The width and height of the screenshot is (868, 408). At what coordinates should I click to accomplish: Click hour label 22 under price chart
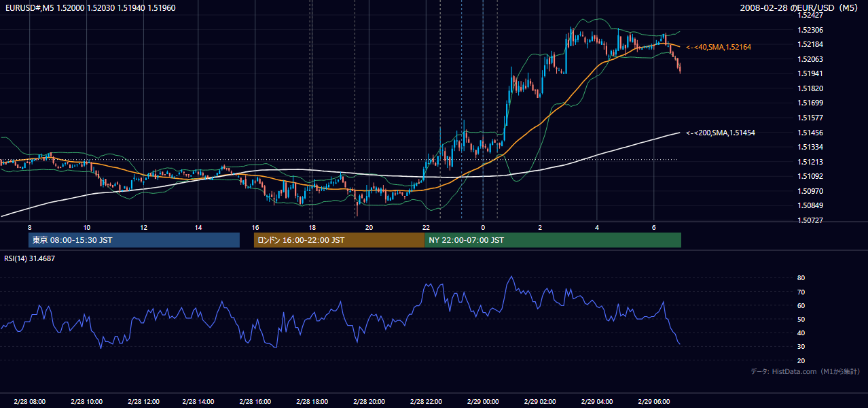(426, 226)
